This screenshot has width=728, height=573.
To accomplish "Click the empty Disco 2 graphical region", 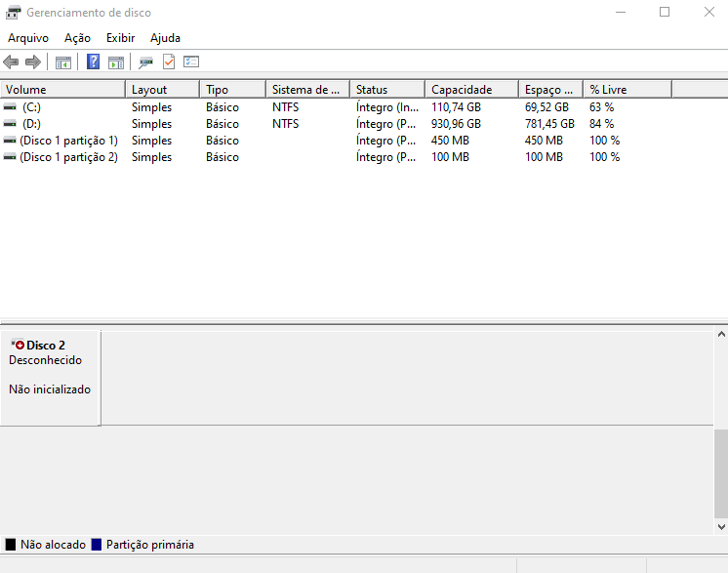I will pos(407,378).
